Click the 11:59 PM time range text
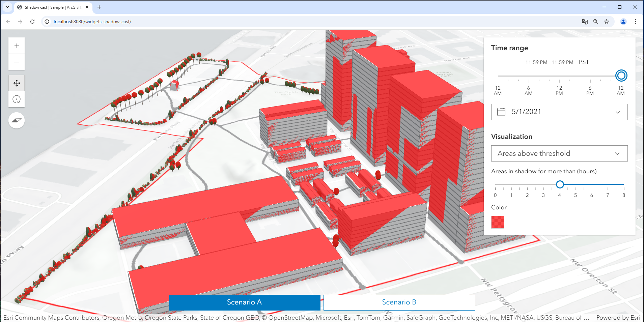 (x=549, y=62)
